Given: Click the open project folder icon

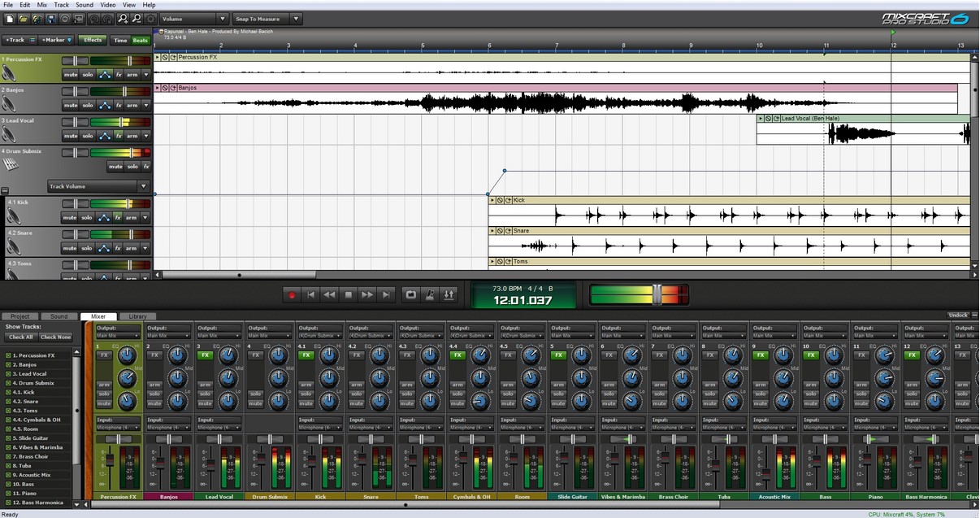Looking at the screenshot, I should (24, 19).
